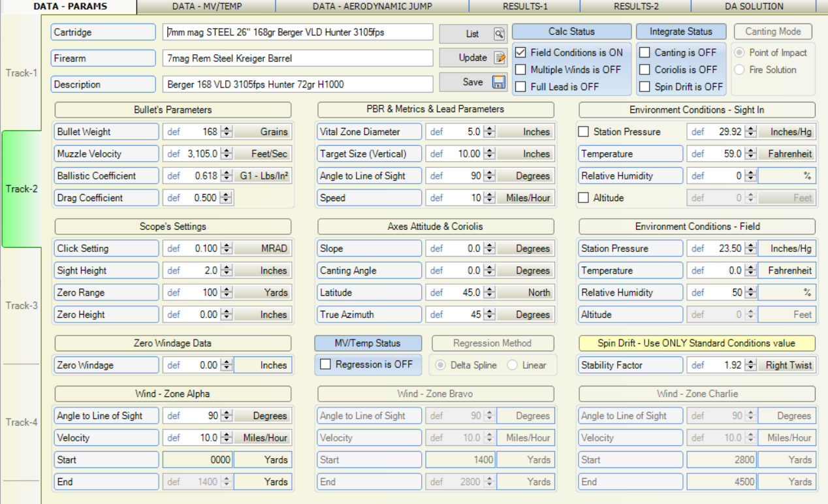Click the Speed Miles/Hour unit button
The width and height of the screenshot is (828, 504).
(526, 198)
